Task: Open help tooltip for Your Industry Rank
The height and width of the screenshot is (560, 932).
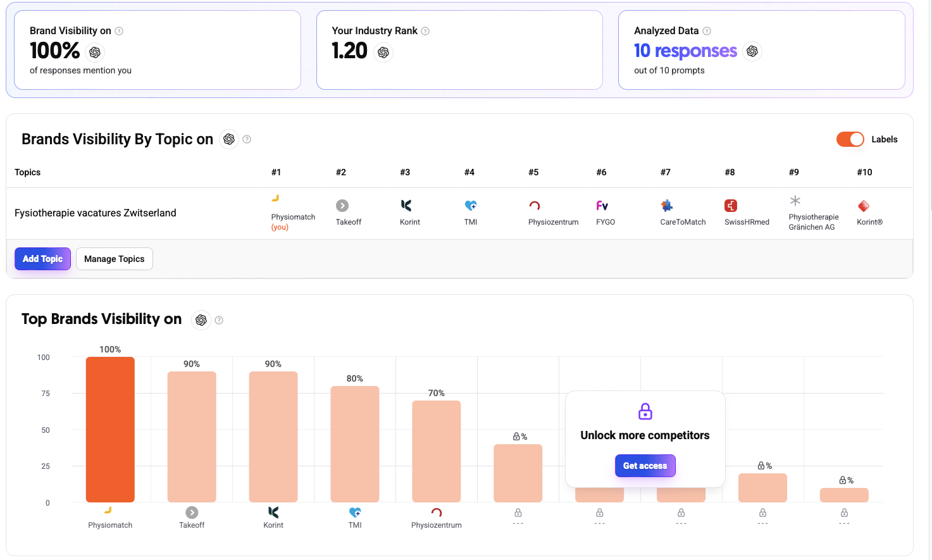Action: (x=425, y=31)
